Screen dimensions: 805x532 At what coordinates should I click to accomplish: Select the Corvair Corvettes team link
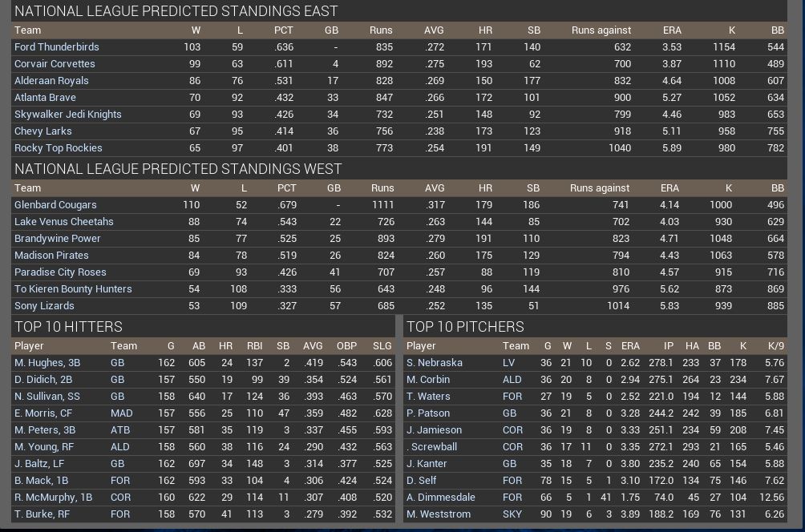pyautogui.click(x=55, y=63)
